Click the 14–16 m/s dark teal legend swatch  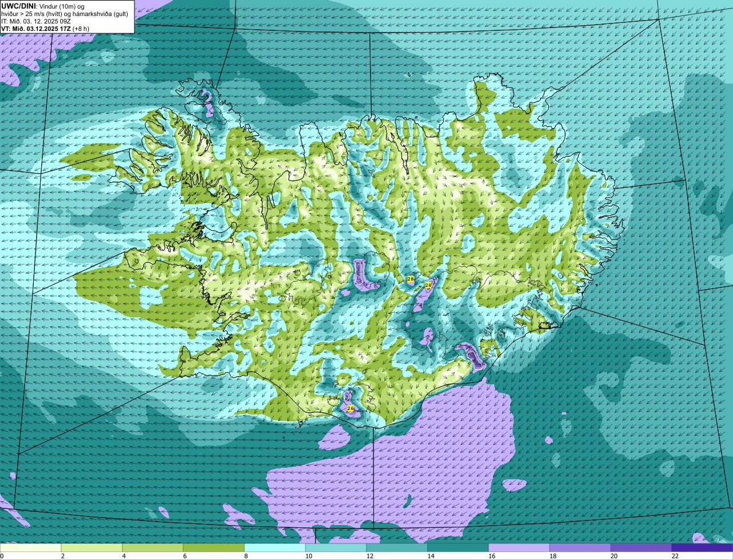458,548
